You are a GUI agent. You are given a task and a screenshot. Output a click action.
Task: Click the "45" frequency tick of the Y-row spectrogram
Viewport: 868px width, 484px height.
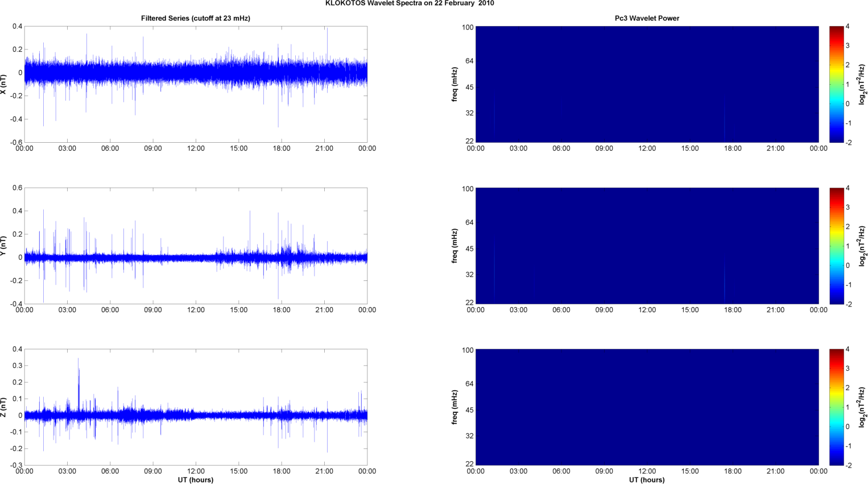pos(470,249)
